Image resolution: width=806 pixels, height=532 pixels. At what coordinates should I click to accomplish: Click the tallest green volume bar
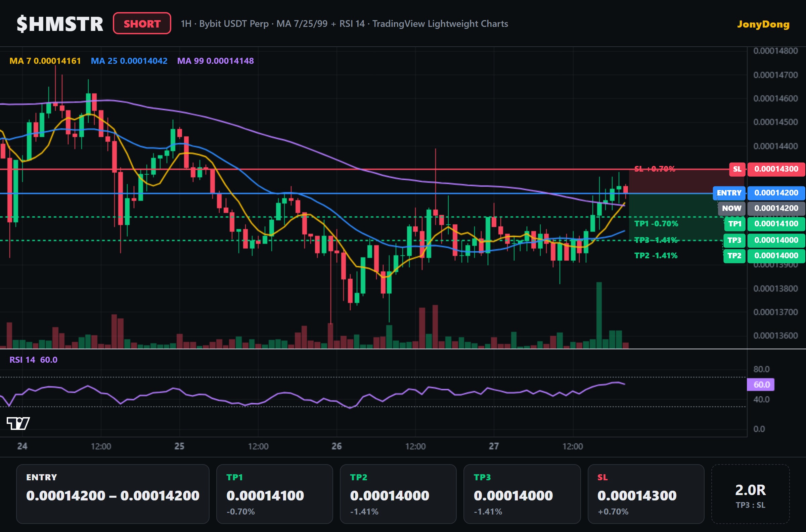[599, 315]
